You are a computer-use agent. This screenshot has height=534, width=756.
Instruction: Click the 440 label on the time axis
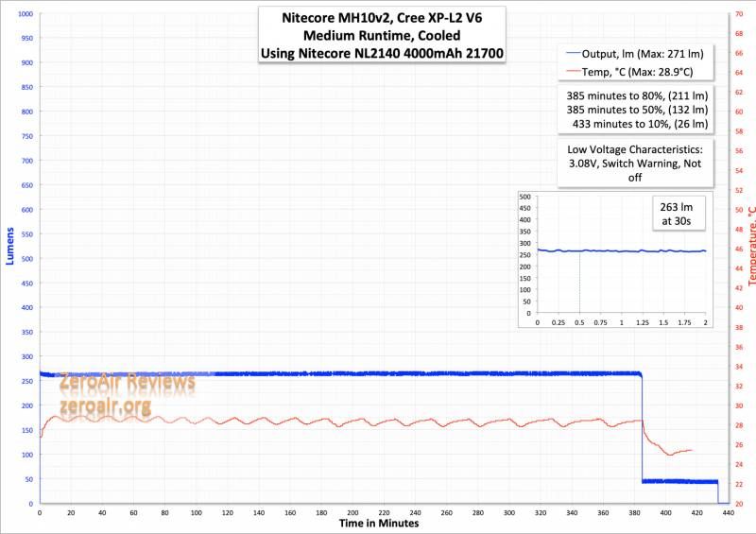[729, 513]
